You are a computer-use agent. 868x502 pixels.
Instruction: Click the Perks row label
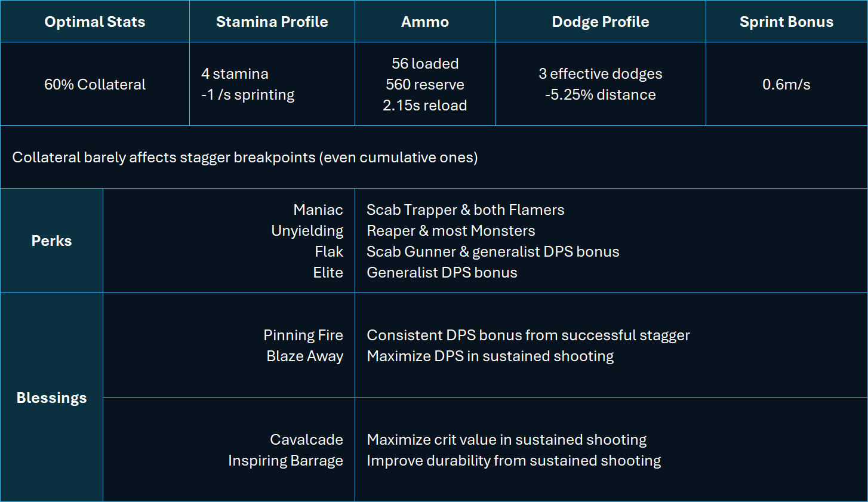pos(51,241)
